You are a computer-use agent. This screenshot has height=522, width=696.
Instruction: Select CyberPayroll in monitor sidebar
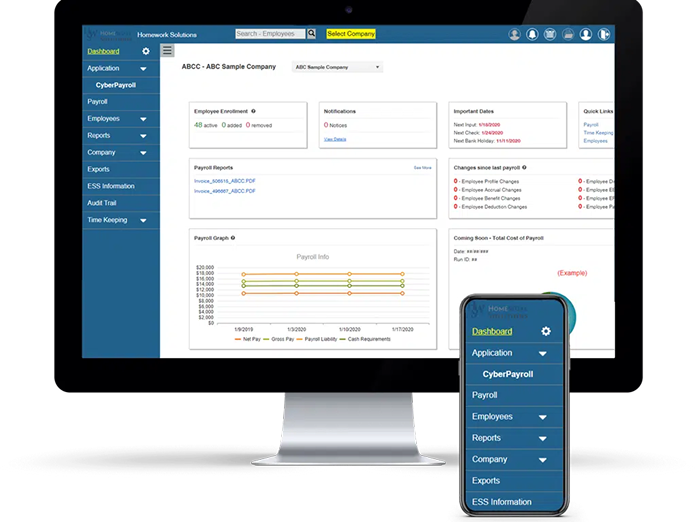coord(116,85)
